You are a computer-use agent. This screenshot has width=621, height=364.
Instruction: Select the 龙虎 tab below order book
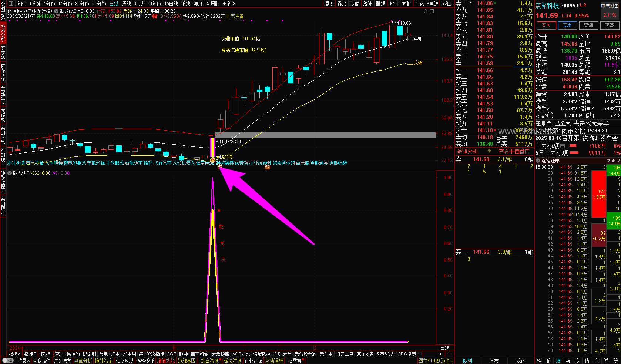(521, 361)
